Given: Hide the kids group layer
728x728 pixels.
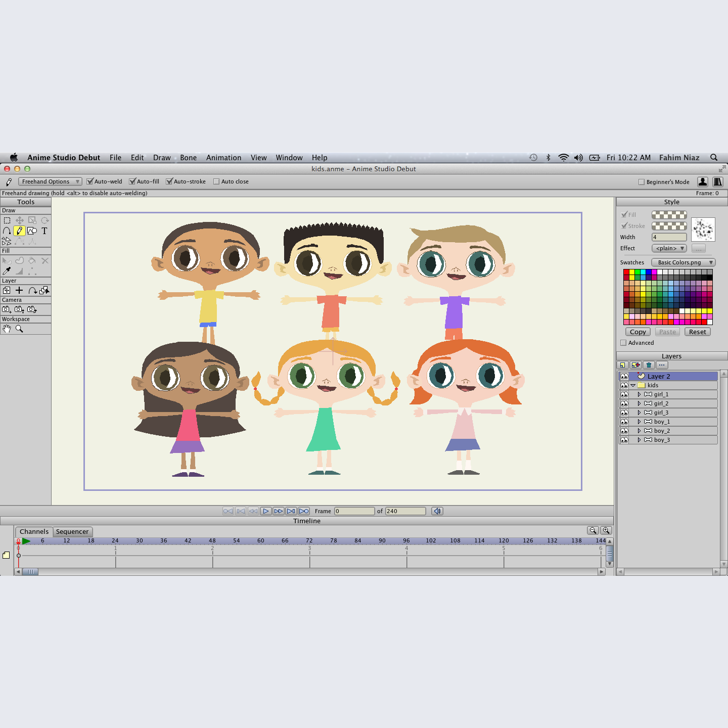Looking at the screenshot, I should [624, 385].
